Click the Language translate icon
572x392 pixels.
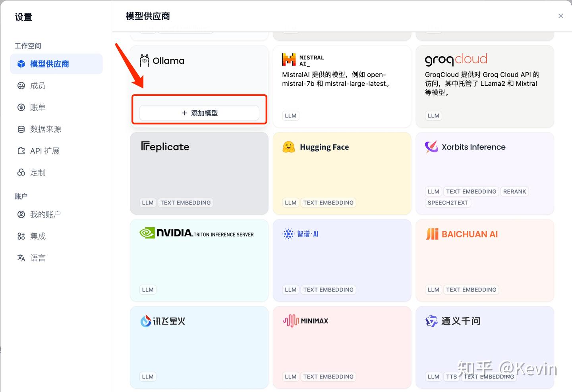click(21, 258)
